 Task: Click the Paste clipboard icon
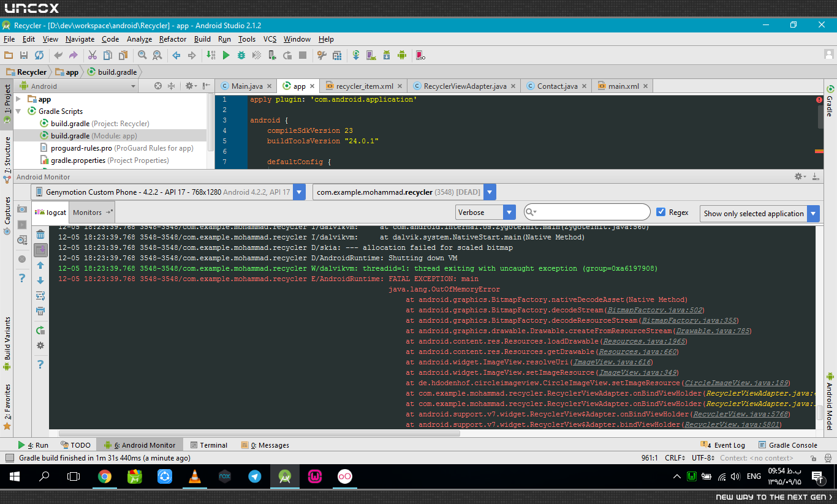[123, 55]
